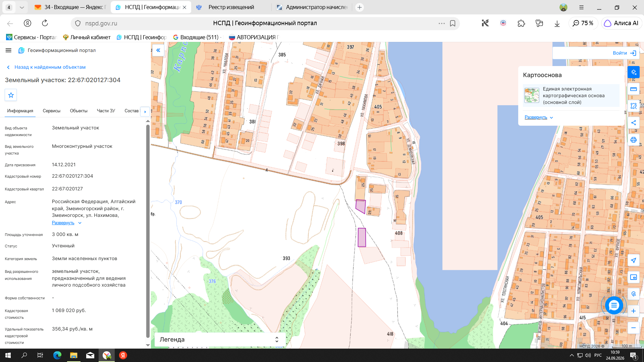The height and width of the screenshot is (362, 644).
Task: Open the Части ЗУ tab
Action: [106, 111]
